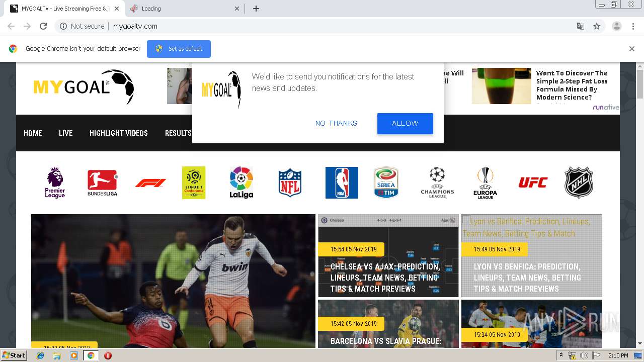This screenshot has height=362, width=644.
Task: Open the fat loss formula ad
Action: point(572,85)
